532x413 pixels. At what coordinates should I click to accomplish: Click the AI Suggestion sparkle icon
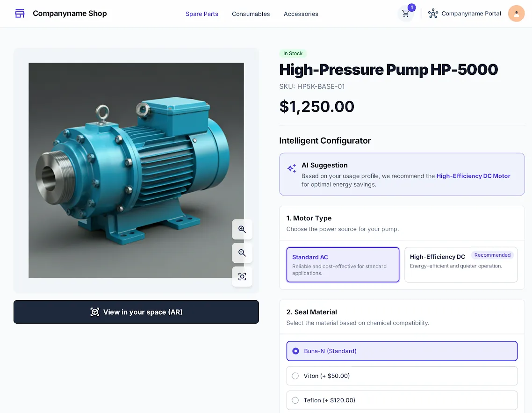pyautogui.click(x=292, y=168)
